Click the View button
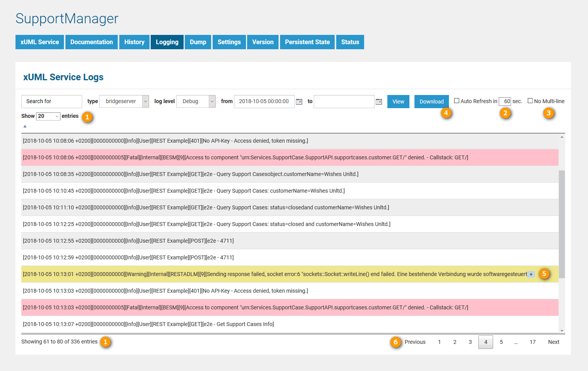The image size is (588, 371). coord(398,101)
